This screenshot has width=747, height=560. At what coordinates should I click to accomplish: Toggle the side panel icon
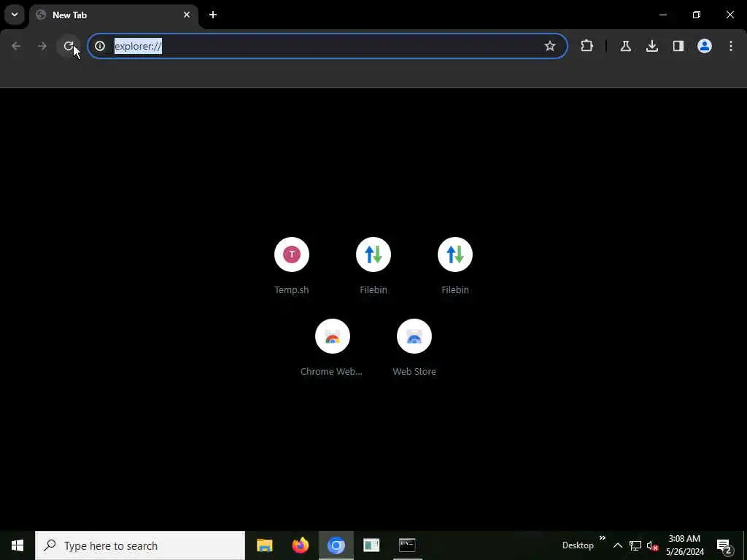(x=678, y=46)
